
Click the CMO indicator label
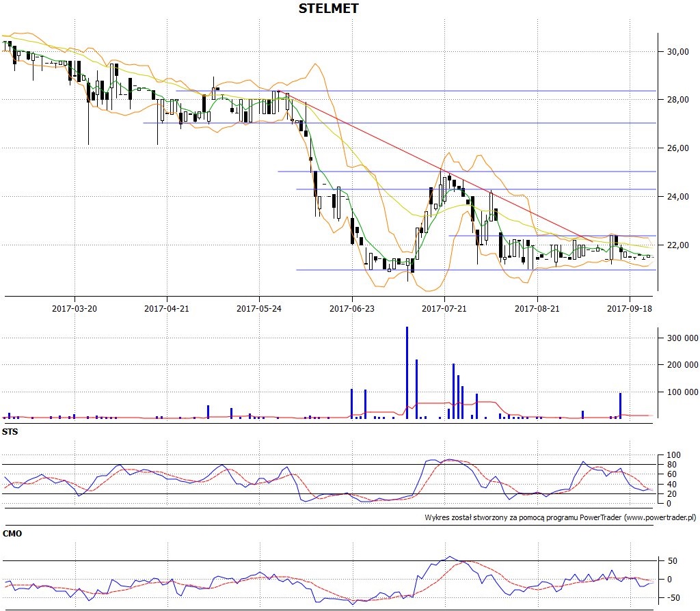[12, 533]
